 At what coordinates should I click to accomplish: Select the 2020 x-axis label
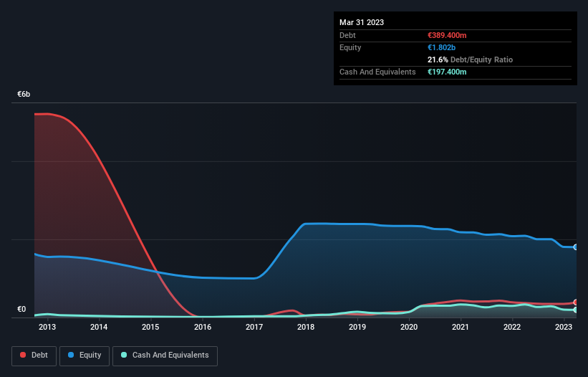(x=409, y=327)
